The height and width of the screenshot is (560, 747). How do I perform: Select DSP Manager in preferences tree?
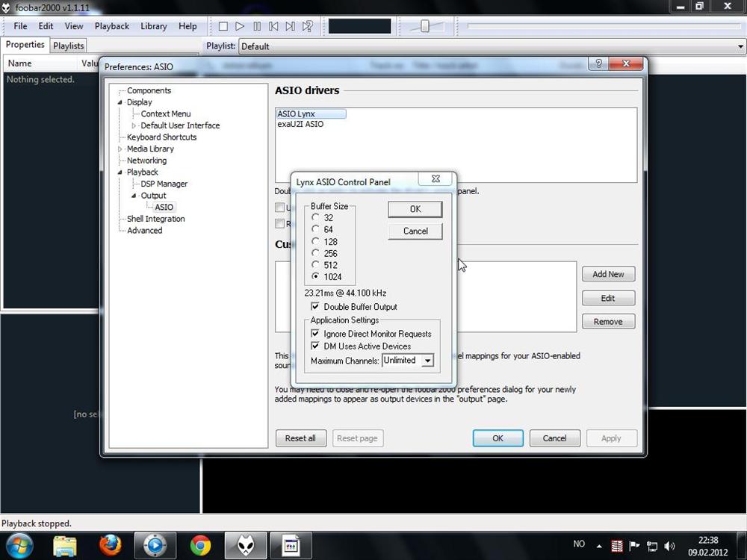[x=164, y=184]
